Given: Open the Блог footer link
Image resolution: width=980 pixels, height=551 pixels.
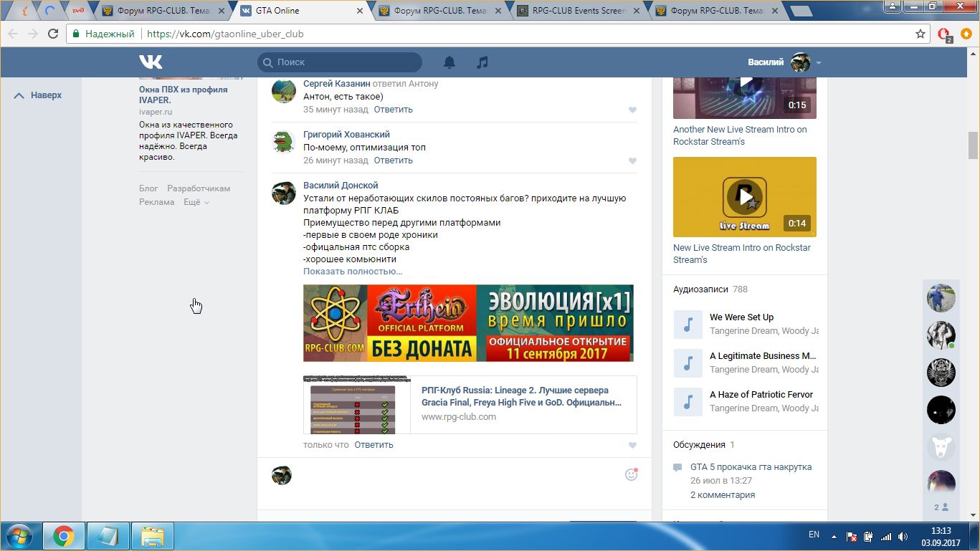Looking at the screenshot, I should [x=148, y=188].
